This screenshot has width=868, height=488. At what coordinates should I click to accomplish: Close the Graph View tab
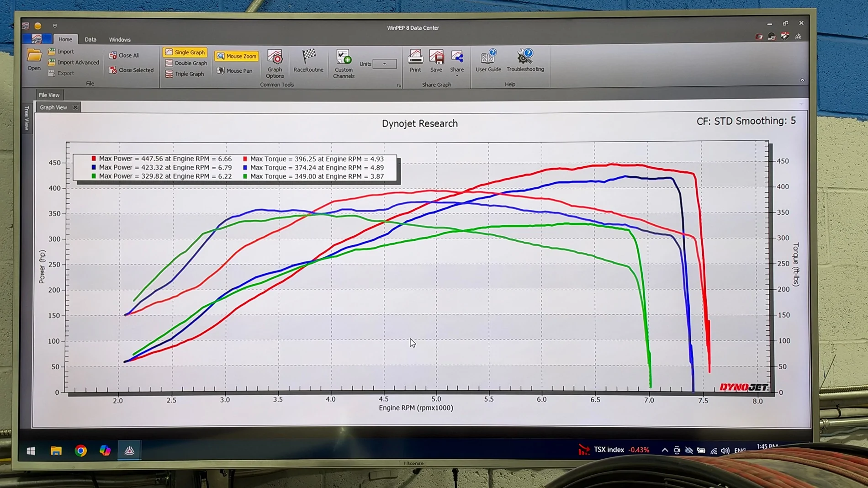[75, 107]
